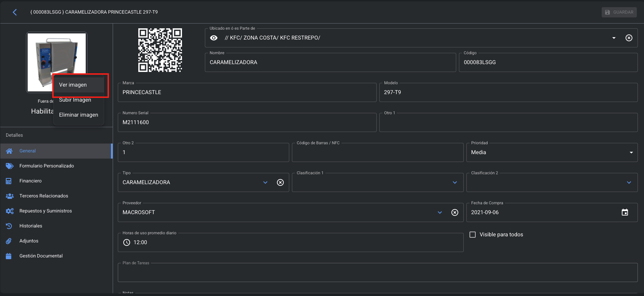Viewport: 644px width, 296px height.
Task: Clear the Proveedor MACROSOFT selection
Action: (454, 212)
